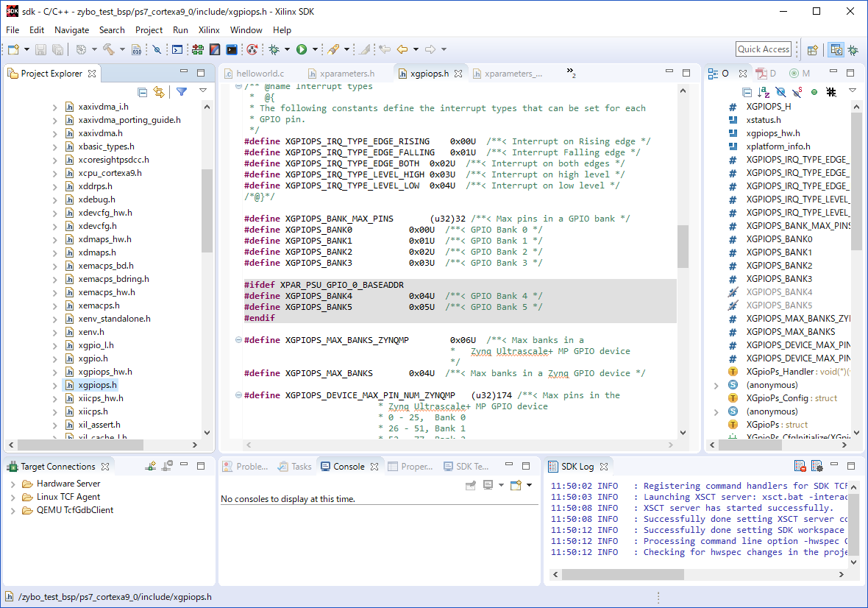The image size is (868, 608).
Task: Open the SDK shell terminal icon
Action: (231, 49)
